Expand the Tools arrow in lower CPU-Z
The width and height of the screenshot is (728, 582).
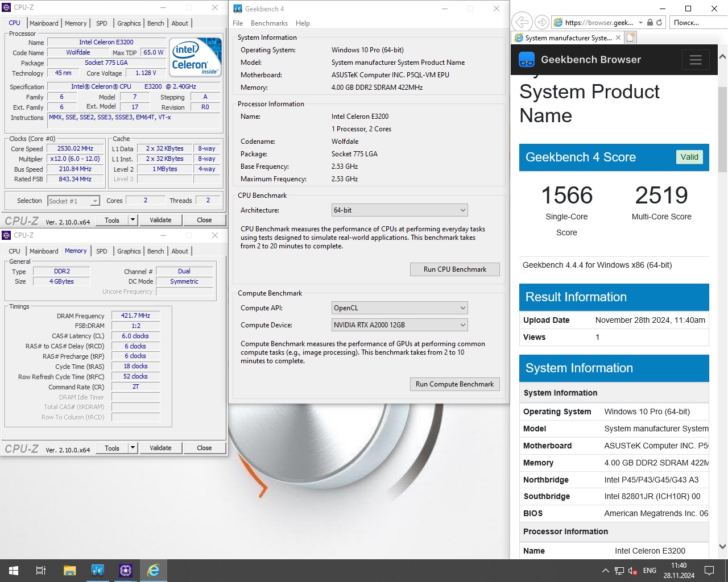[133, 448]
